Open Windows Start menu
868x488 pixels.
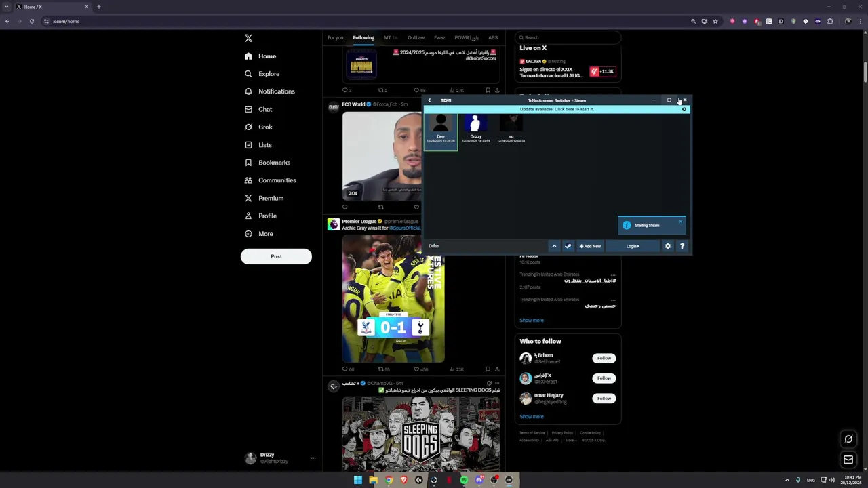click(358, 480)
